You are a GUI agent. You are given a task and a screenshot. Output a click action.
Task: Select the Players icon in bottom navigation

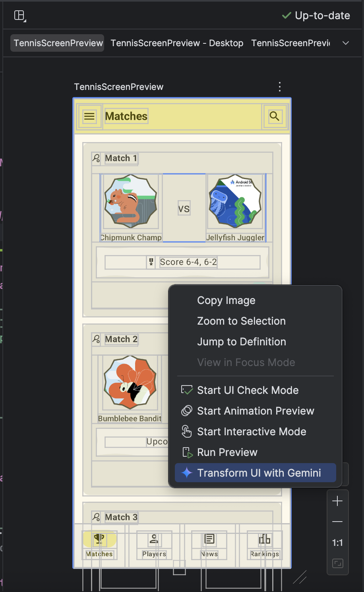click(154, 539)
